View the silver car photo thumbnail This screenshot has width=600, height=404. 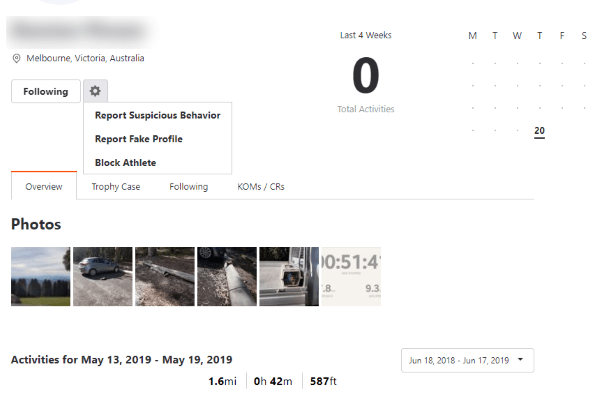click(x=102, y=276)
